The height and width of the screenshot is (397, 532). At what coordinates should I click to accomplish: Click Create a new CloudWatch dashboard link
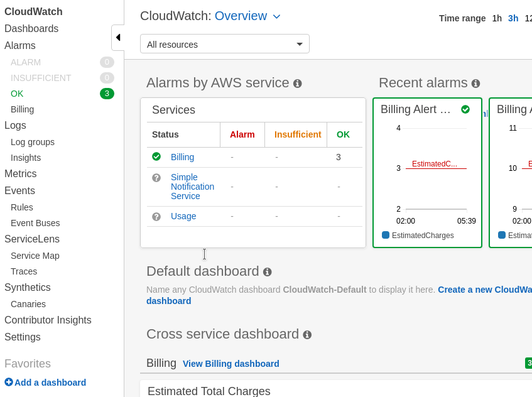coord(485,290)
